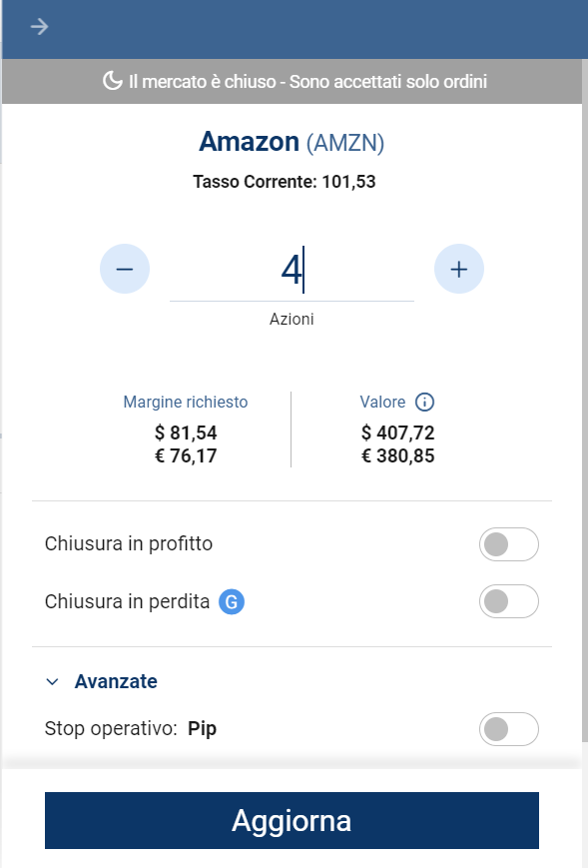The image size is (588, 868).
Task: Click the G badge beside Chiusura in perdita
Action: click(x=232, y=601)
